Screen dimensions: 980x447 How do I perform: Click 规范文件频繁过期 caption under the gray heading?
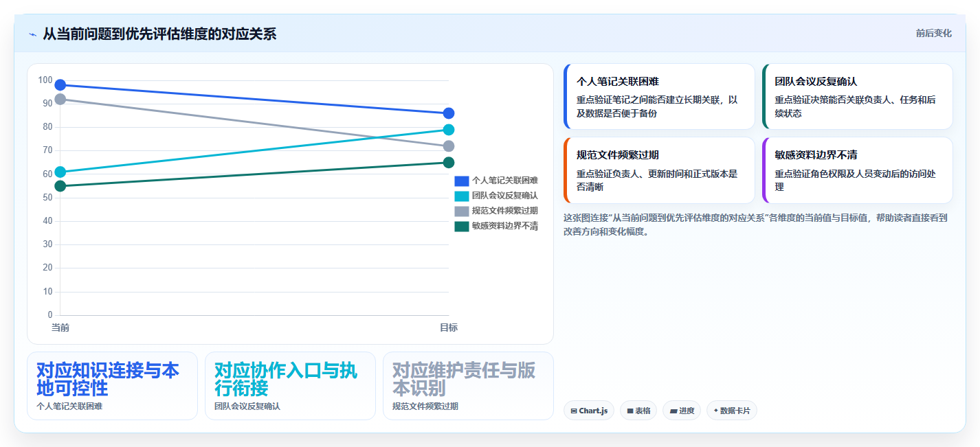[425, 406]
